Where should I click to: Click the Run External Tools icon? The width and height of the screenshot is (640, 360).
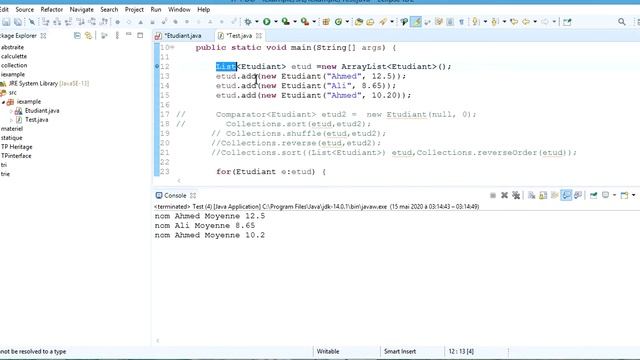click(x=304, y=22)
